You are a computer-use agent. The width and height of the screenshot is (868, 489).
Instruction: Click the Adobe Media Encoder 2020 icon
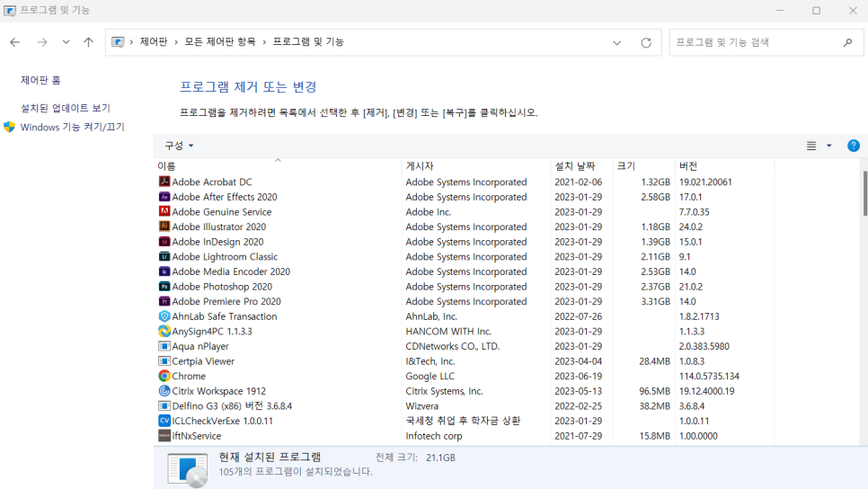coord(164,271)
